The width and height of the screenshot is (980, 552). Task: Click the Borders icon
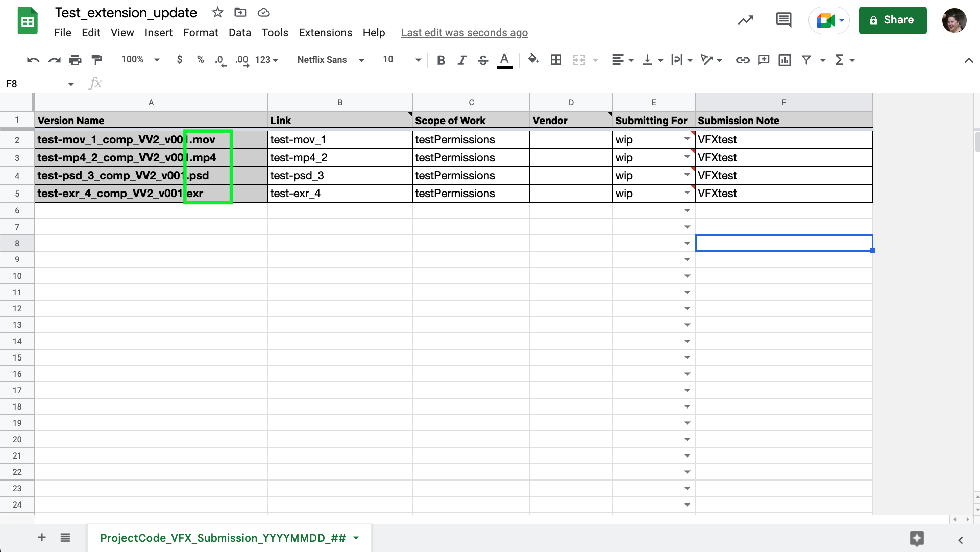coord(556,60)
